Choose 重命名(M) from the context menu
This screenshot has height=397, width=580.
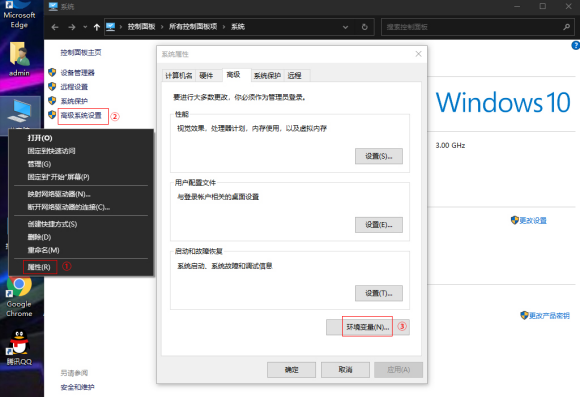81,250
